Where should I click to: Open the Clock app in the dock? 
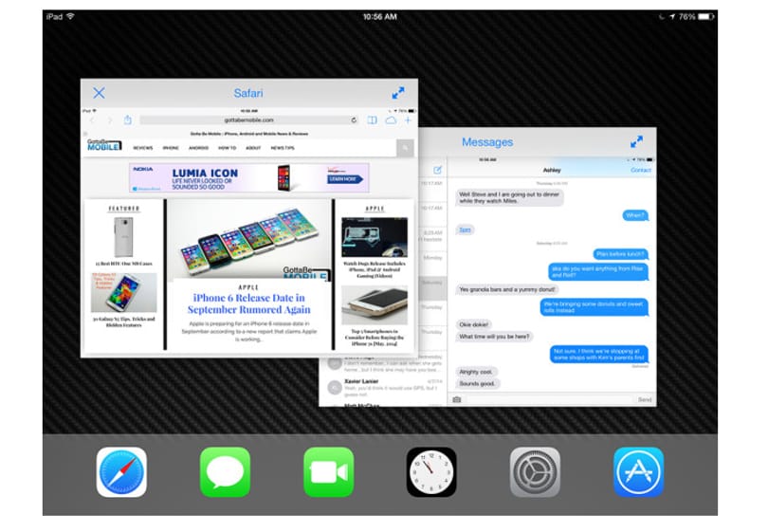(x=431, y=471)
